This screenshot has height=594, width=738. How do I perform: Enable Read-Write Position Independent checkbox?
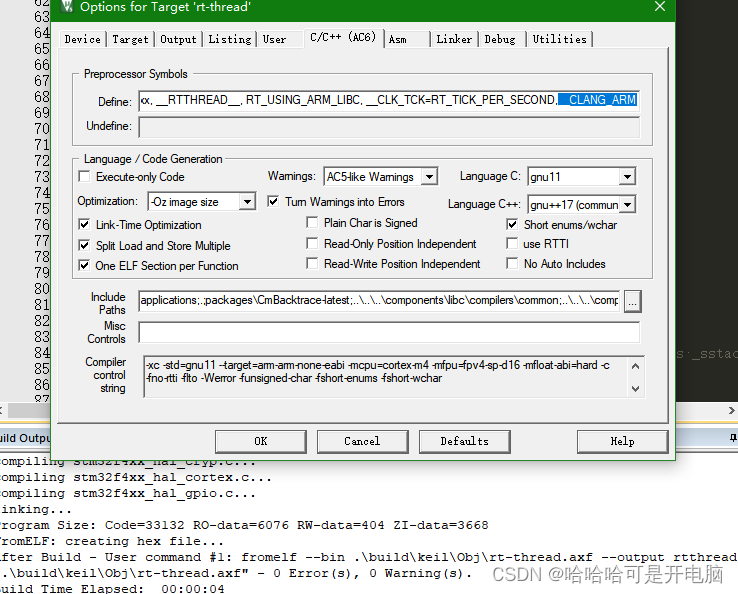[312, 263]
